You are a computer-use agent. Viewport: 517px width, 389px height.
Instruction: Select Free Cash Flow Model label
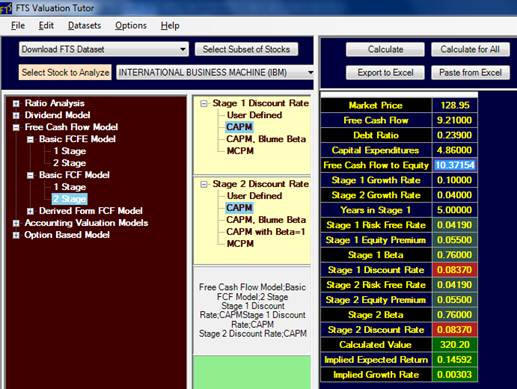[71, 127]
